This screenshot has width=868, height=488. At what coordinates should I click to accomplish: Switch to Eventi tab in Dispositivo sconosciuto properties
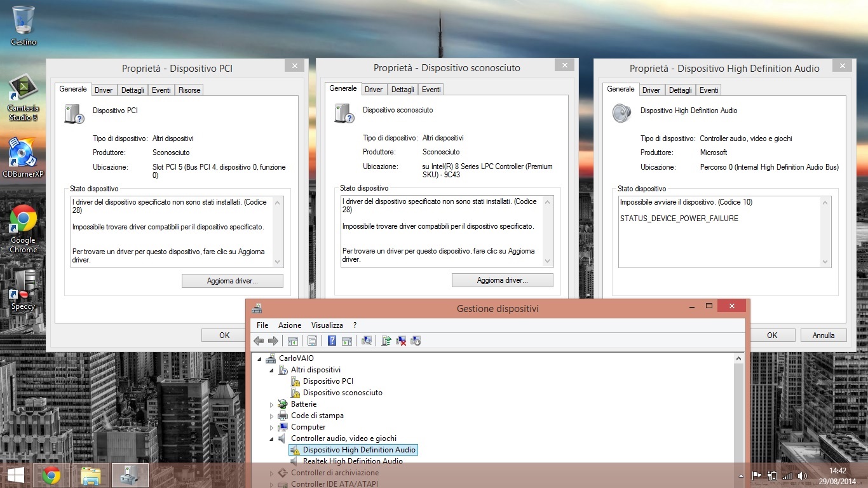(431, 90)
